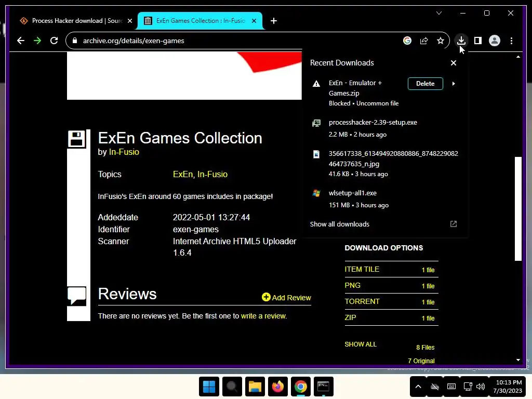Show hidden system tray icons

click(x=418, y=387)
